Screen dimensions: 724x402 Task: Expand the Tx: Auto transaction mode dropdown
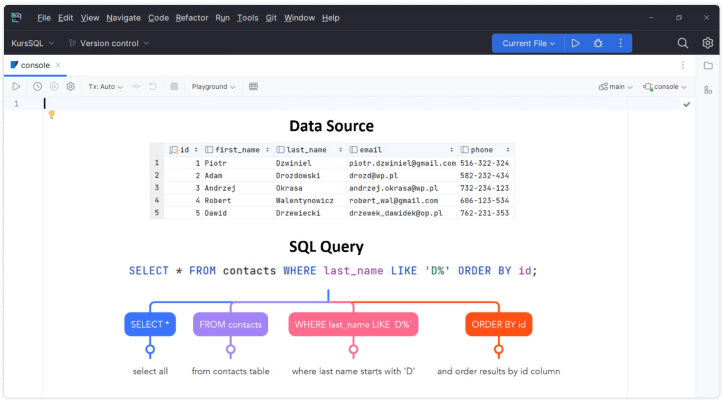[x=105, y=87]
